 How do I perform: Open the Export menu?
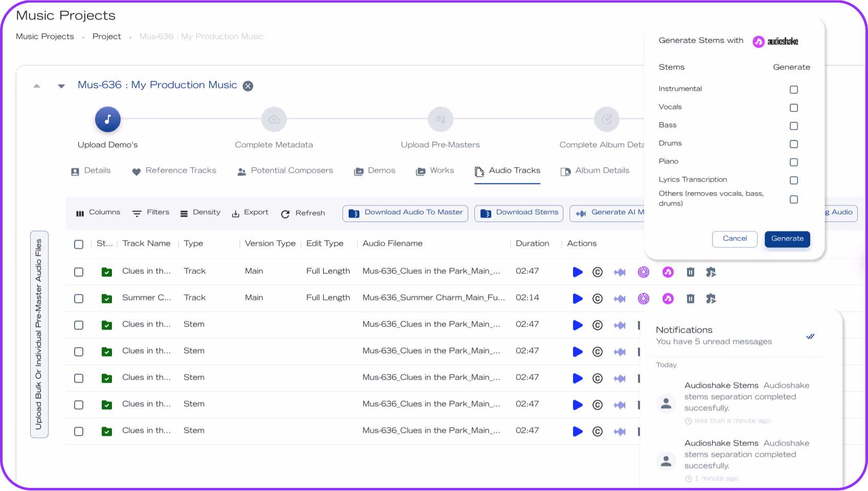250,213
